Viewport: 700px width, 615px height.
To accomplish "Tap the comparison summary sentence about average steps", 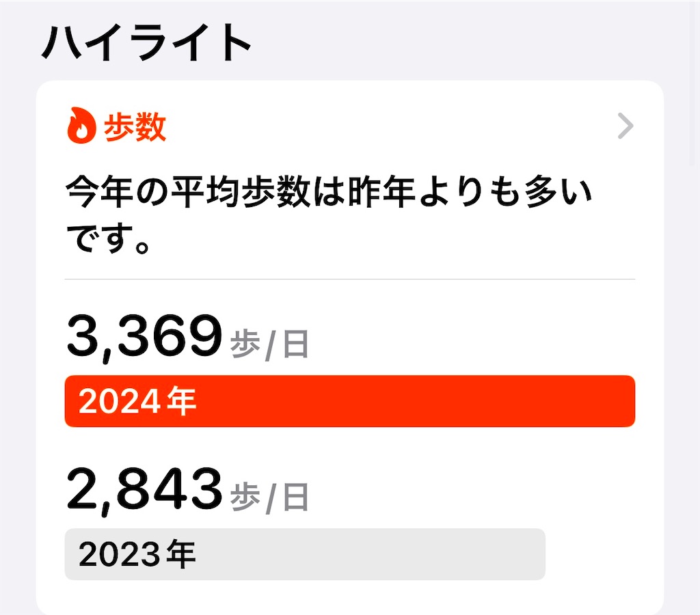I will tap(328, 212).
